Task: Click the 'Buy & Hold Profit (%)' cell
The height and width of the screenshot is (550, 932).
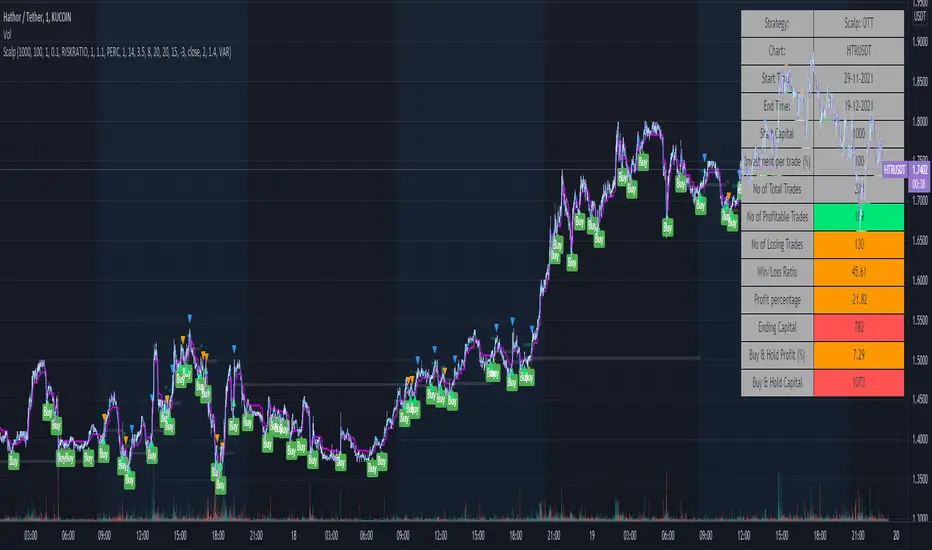Action: [x=777, y=355]
